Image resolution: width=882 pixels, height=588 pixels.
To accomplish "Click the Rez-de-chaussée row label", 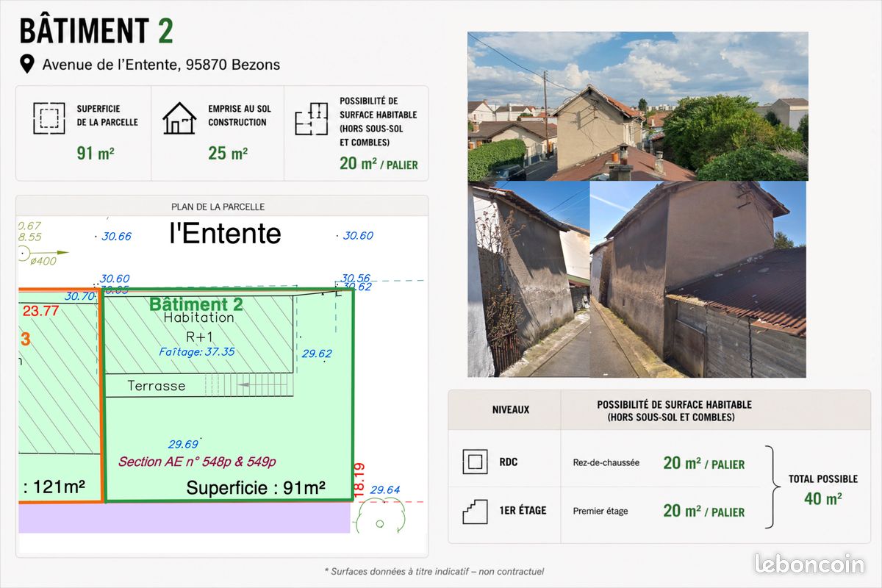I will pos(606,462).
